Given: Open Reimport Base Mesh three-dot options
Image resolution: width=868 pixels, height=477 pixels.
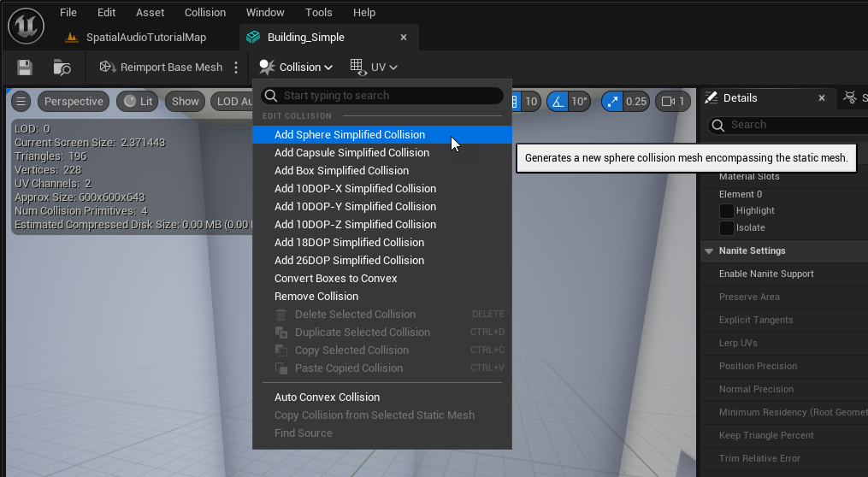Looking at the screenshot, I should (x=237, y=68).
